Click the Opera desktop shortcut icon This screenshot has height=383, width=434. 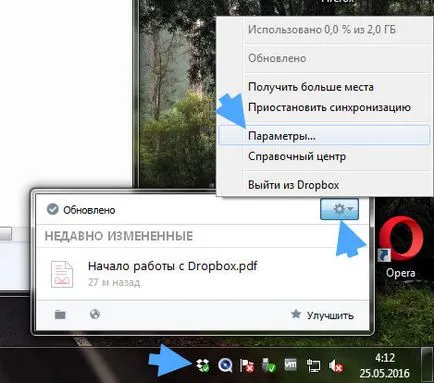401,247
